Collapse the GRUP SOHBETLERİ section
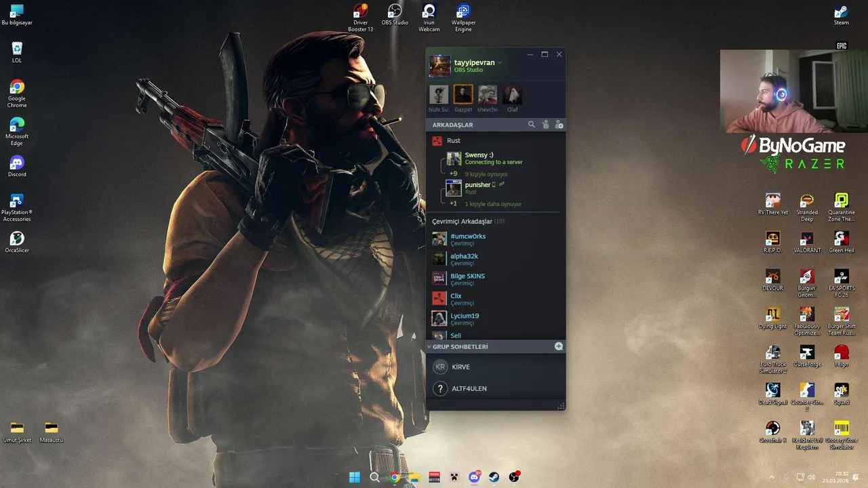 429,346
